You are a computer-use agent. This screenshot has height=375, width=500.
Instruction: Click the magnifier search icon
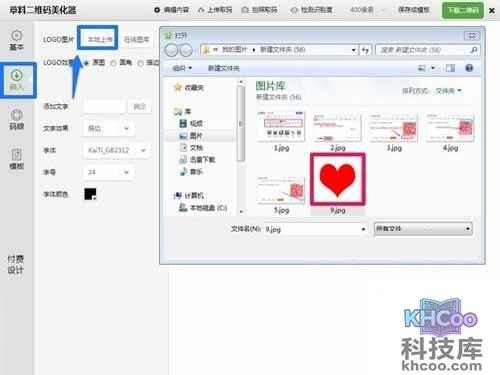coord(473,50)
